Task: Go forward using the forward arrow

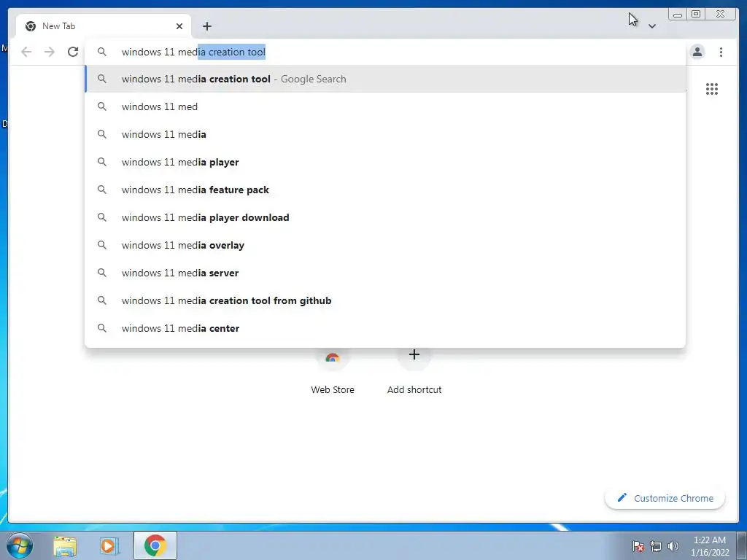Action: point(50,52)
